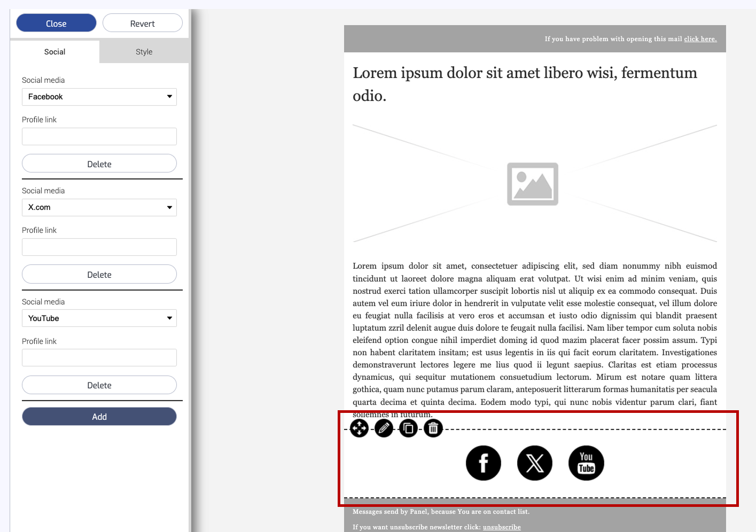This screenshot has height=532, width=756.
Task: Click the Add button
Action: 99,417
